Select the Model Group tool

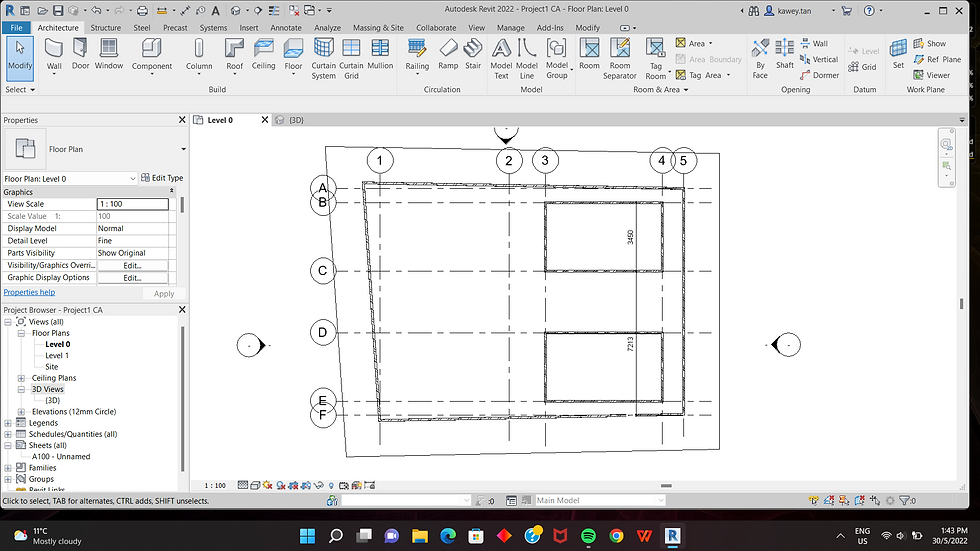pos(557,59)
